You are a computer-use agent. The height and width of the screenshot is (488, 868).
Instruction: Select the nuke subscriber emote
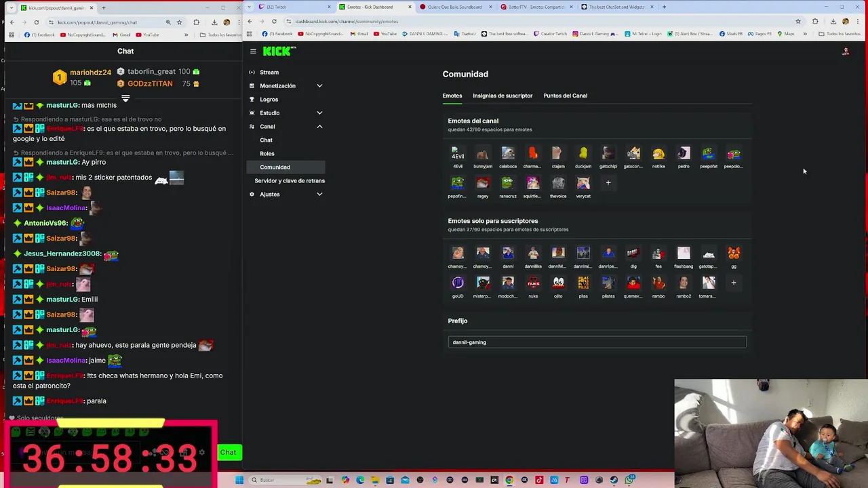(x=533, y=287)
